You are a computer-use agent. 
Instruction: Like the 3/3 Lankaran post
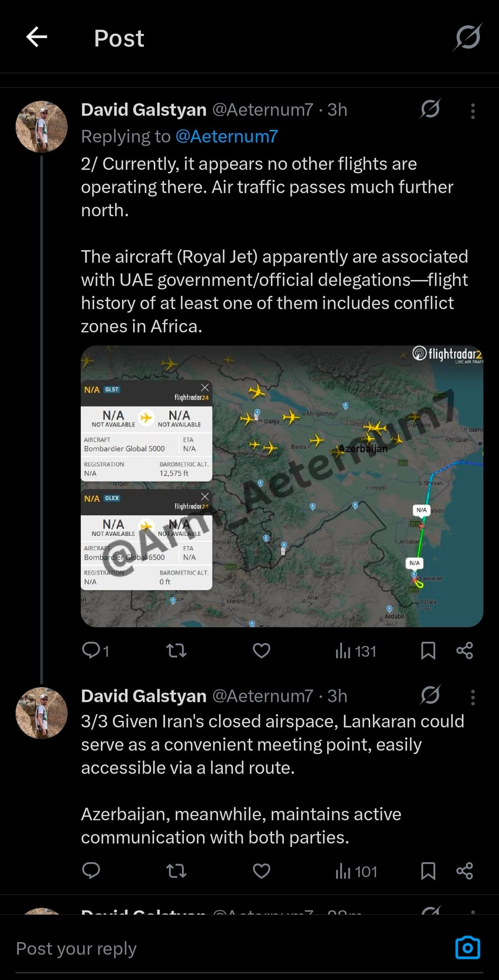point(262,871)
